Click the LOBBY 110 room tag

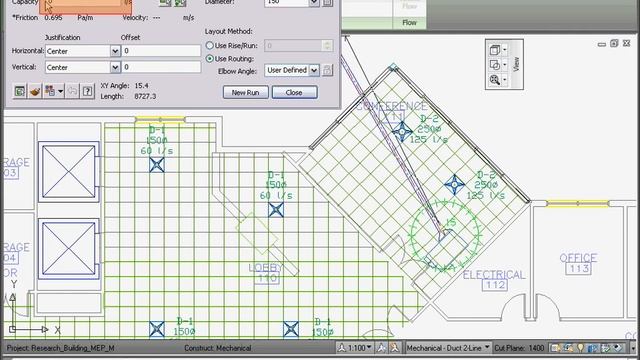(266, 273)
